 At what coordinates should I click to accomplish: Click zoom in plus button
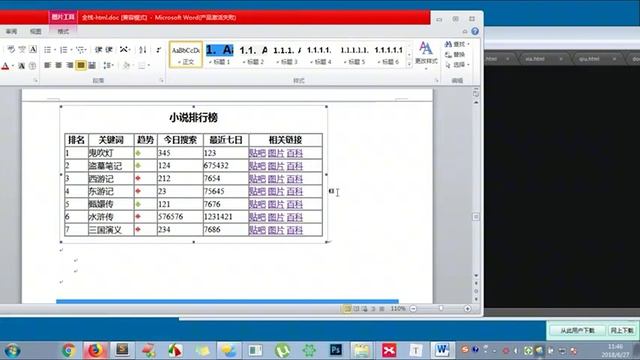tap(467, 309)
